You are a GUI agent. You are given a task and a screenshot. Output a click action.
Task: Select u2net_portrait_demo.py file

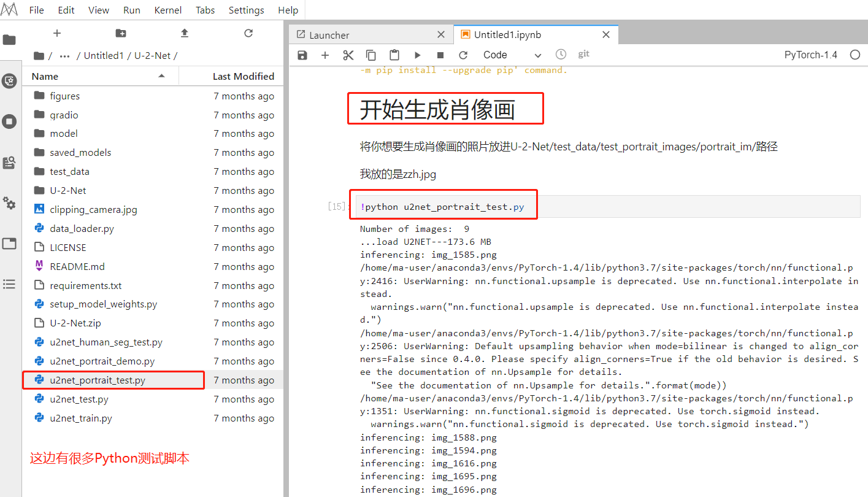click(153, 361)
